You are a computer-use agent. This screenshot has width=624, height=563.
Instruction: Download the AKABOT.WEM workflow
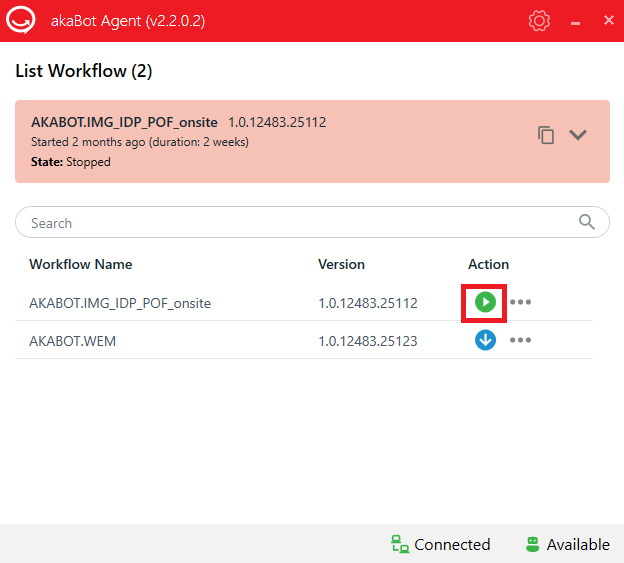click(485, 340)
